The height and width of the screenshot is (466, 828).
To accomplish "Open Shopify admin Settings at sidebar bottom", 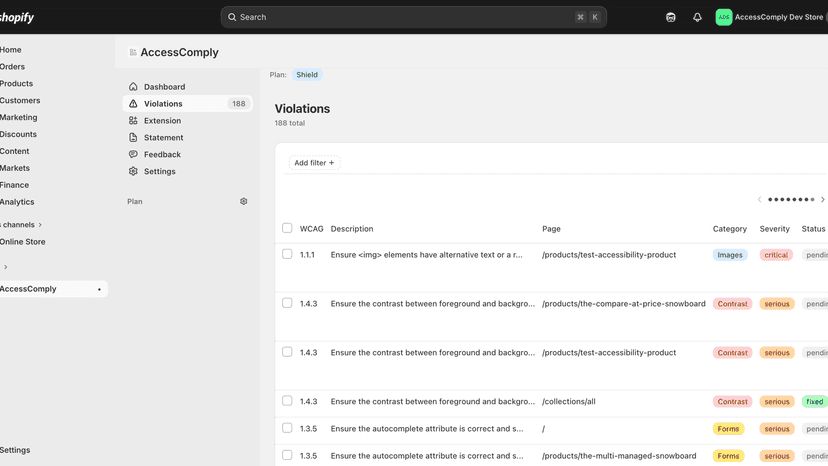I will (15, 450).
